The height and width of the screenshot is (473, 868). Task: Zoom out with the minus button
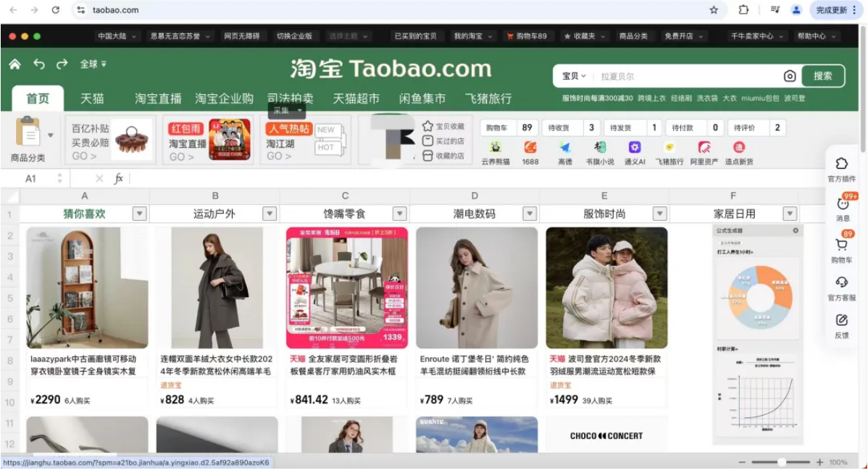pyautogui.click(x=742, y=462)
